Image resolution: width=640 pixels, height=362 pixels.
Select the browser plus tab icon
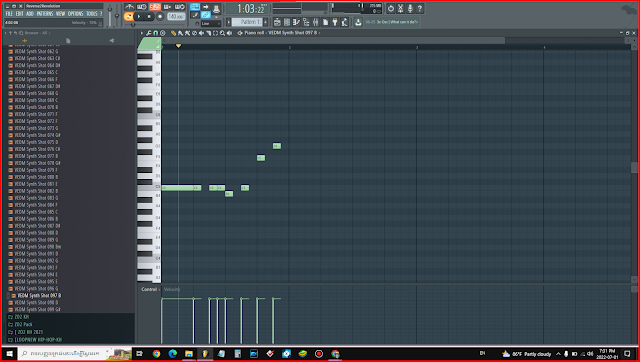24,40
